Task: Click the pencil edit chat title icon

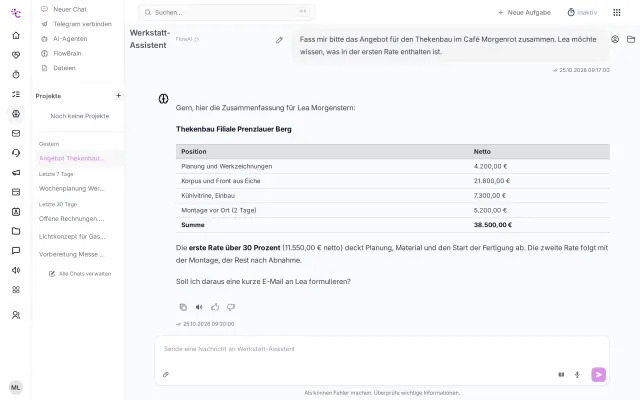Action: click(x=279, y=40)
